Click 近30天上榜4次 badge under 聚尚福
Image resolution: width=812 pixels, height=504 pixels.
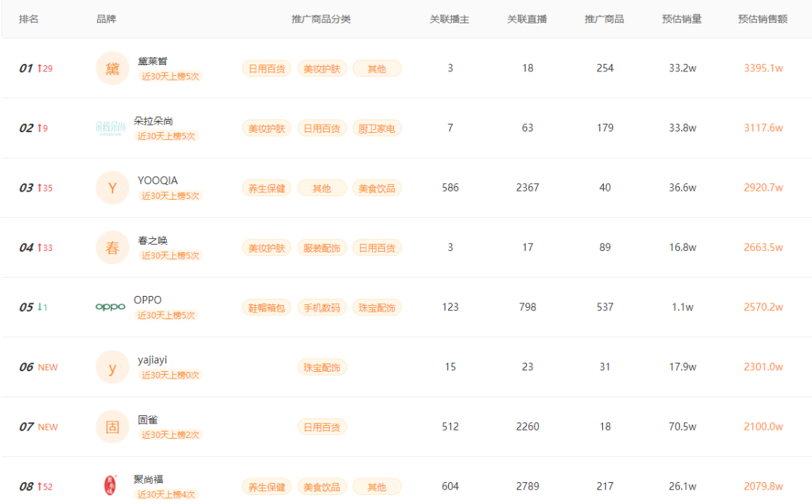[166, 495]
